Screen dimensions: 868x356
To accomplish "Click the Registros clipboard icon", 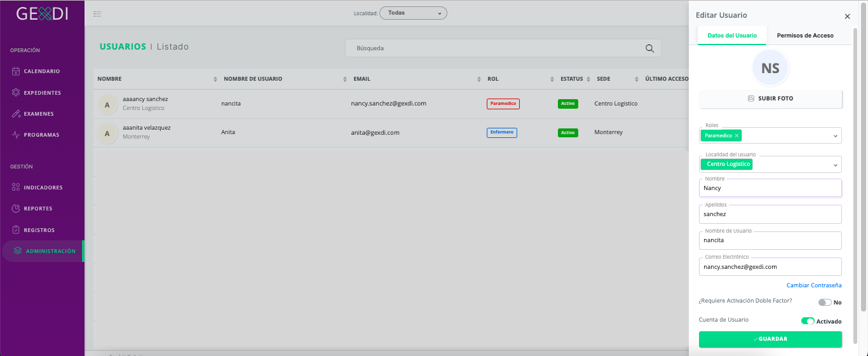I will pyautogui.click(x=16, y=230).
